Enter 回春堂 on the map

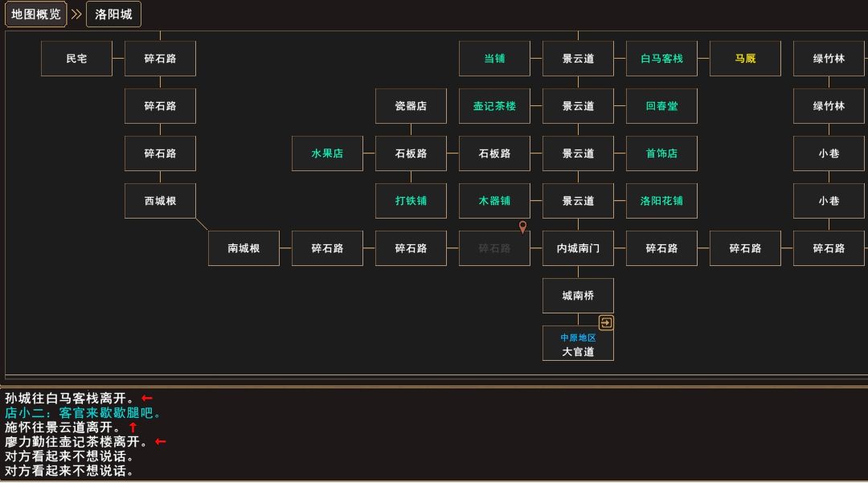pos(661,105)
